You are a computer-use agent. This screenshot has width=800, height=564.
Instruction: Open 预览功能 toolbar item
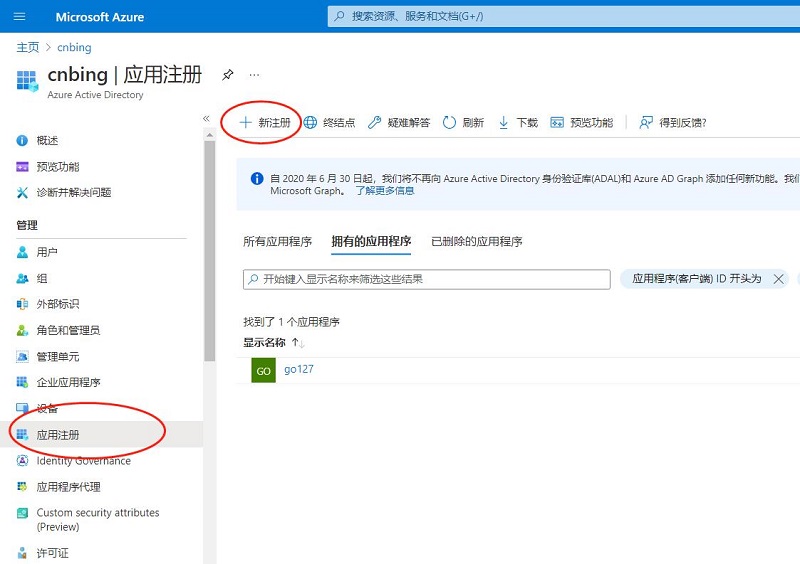coord(581,122)
